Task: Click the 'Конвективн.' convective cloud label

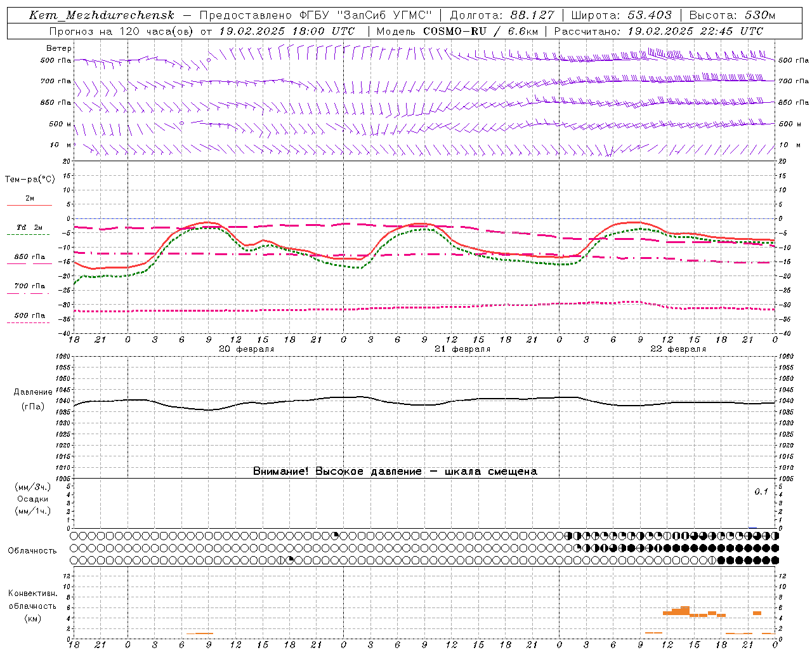Action: coord(32,594)
